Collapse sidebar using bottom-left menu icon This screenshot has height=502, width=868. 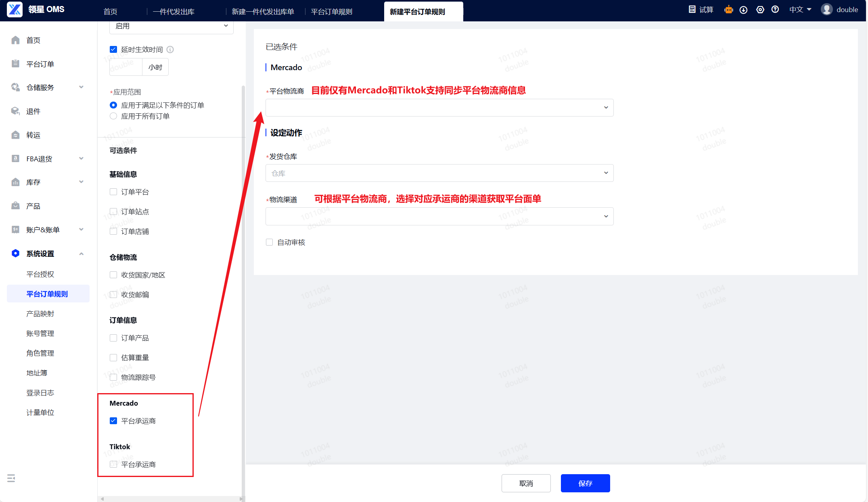point(11,478)
